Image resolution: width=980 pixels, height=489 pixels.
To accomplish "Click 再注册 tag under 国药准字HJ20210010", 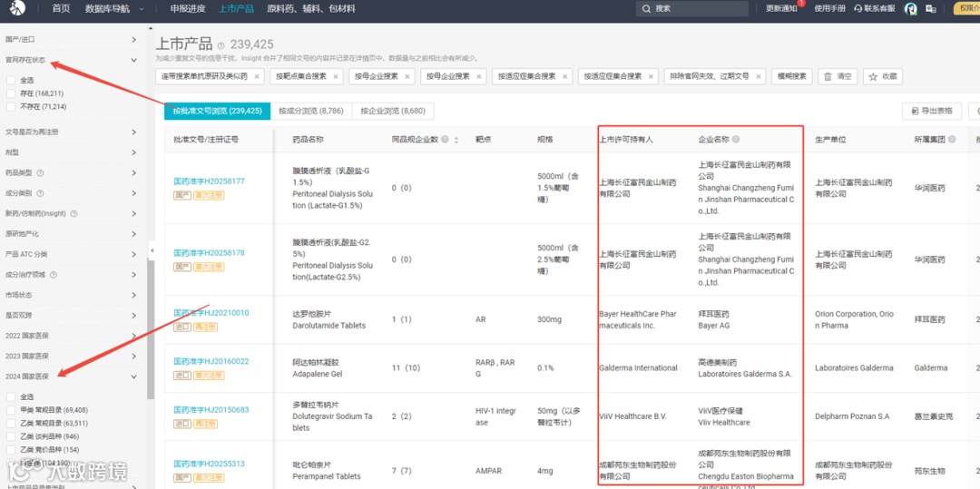I will coord(208,328).
